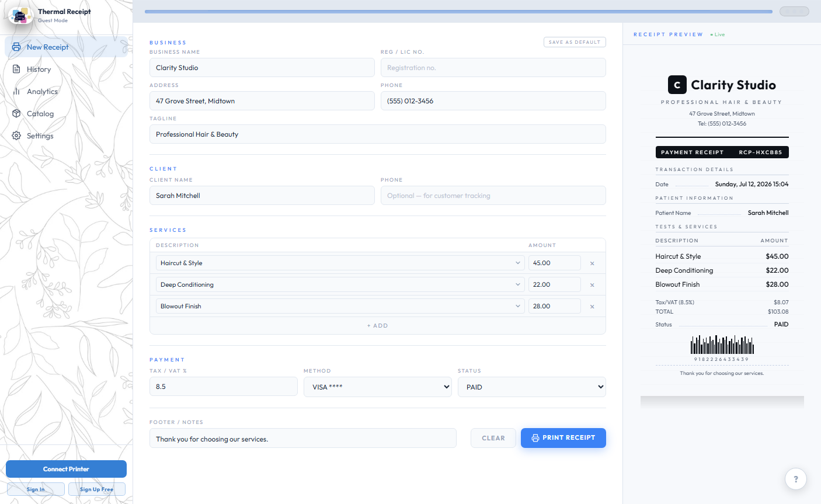Click the Live indicator in preview header

point(718,34)
